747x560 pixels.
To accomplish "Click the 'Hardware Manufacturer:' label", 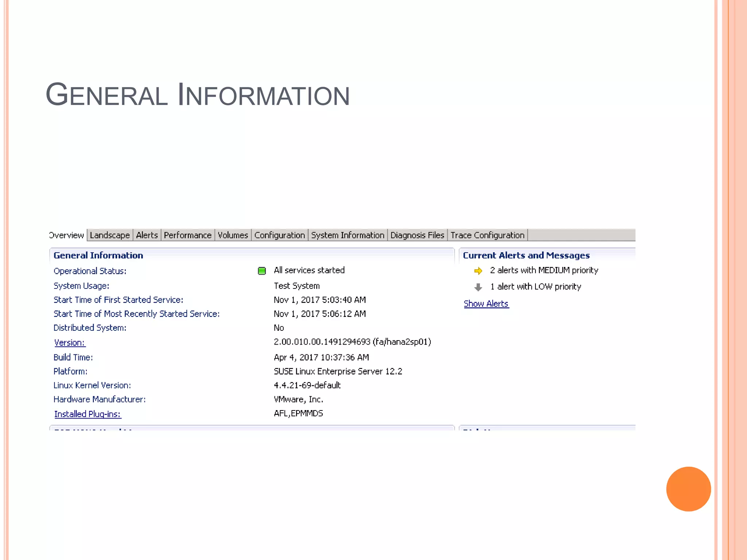I will pyautogui.click(x=100, y=400).
